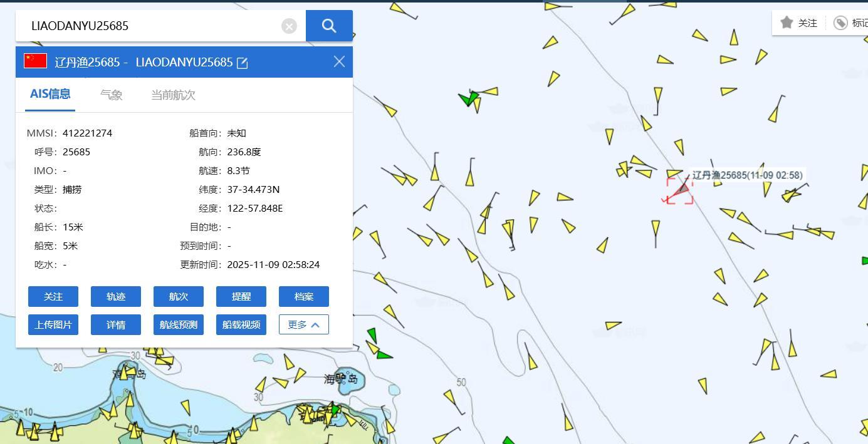Click the 船载视频 button

tap(241, 324)
